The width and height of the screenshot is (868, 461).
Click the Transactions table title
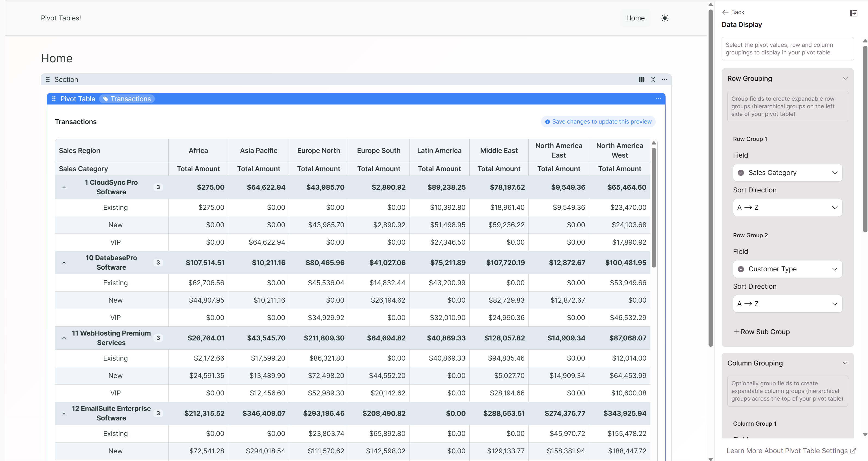click(75, 122)
